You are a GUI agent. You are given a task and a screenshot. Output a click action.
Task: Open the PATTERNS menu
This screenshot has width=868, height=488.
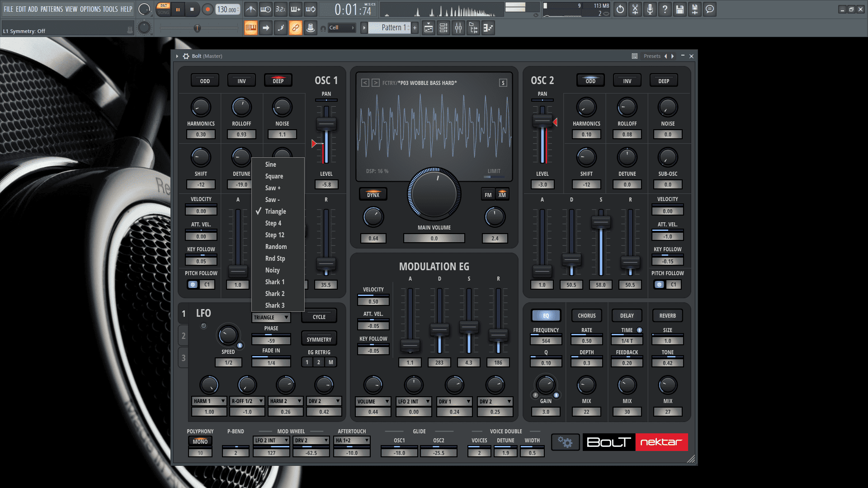click(52, 9)
